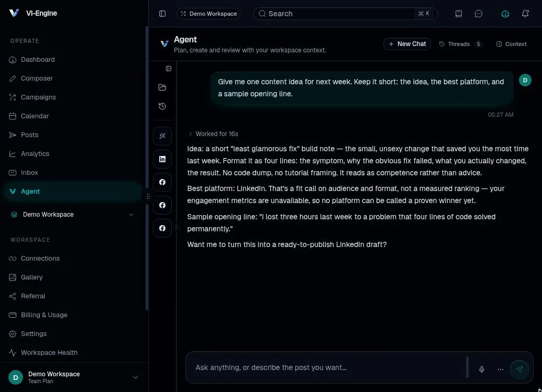Image resolution: width=542 pixels, height=392 pixels.
Task: Start a New Chat
Action: (407, 44)
